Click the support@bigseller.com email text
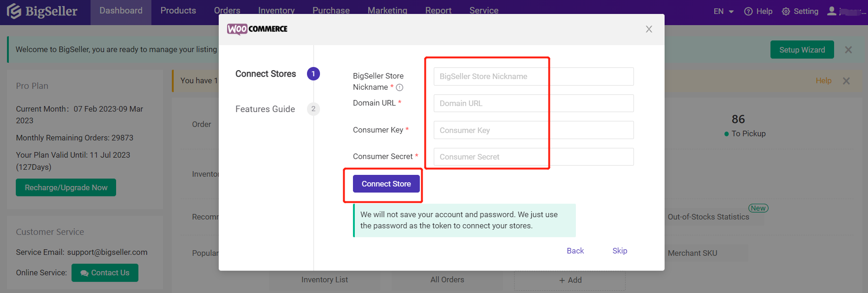 107,252
